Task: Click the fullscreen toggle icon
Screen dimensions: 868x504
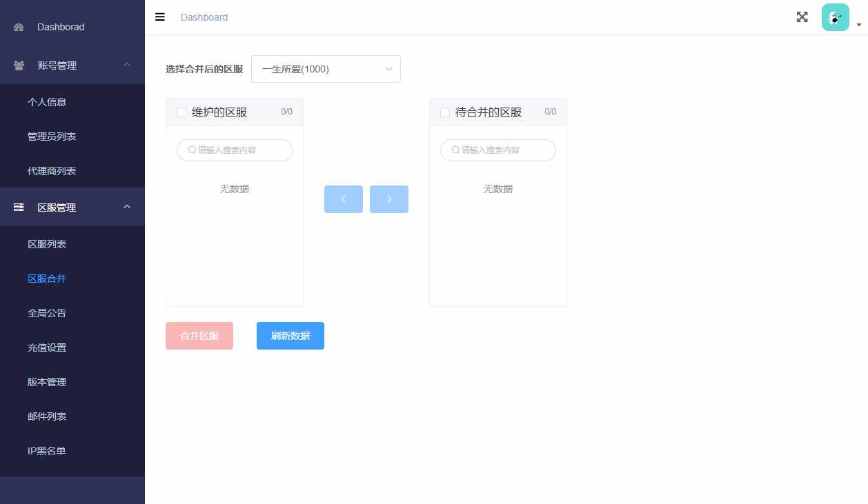Action: [x=802, y=17]
